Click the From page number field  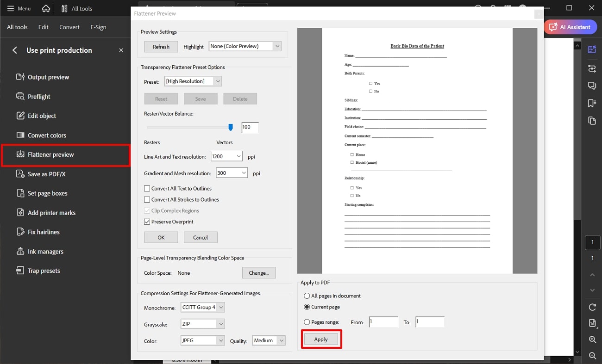click(383, 322)
